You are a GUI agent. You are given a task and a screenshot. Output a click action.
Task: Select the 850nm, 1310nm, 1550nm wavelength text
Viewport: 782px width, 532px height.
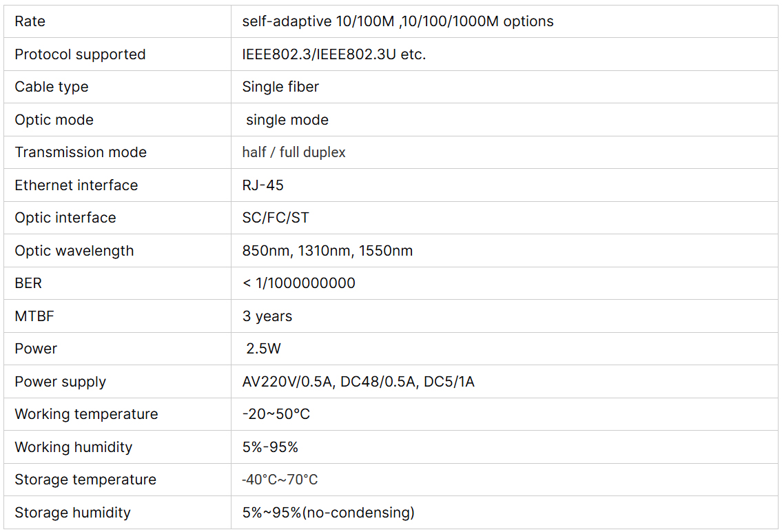pos(327,251)
